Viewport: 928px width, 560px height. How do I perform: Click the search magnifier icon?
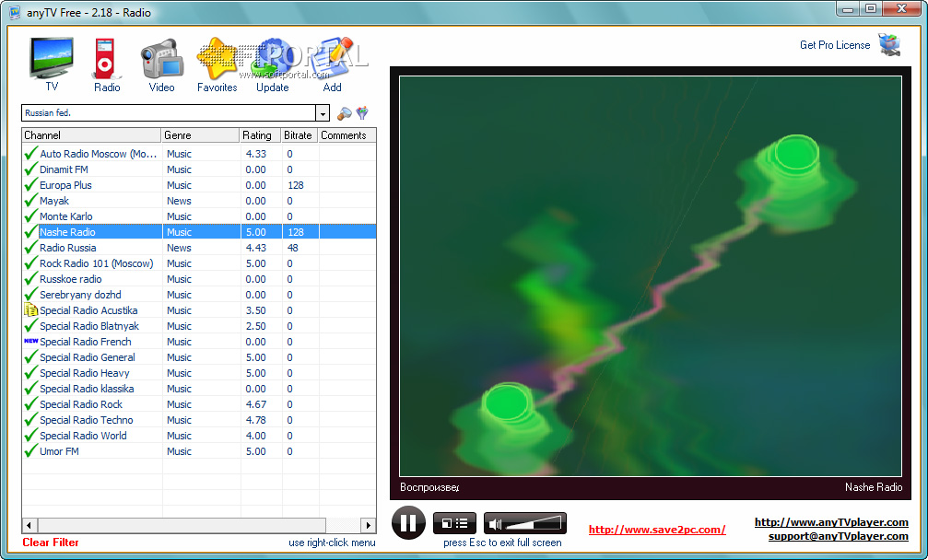pos(344,113)
